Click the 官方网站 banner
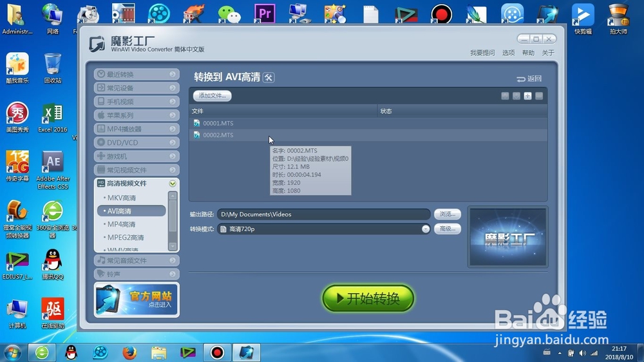644x362 pixels. click(137, 300)
